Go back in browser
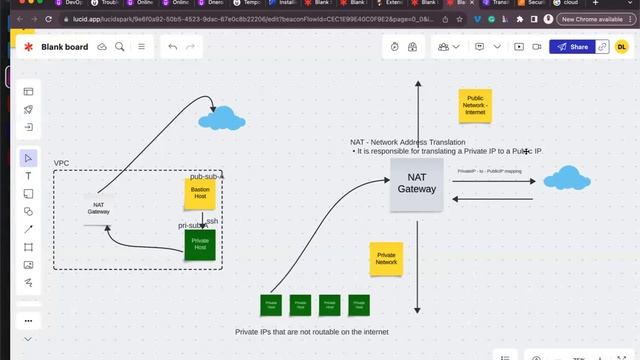 [x=20, y=19]
